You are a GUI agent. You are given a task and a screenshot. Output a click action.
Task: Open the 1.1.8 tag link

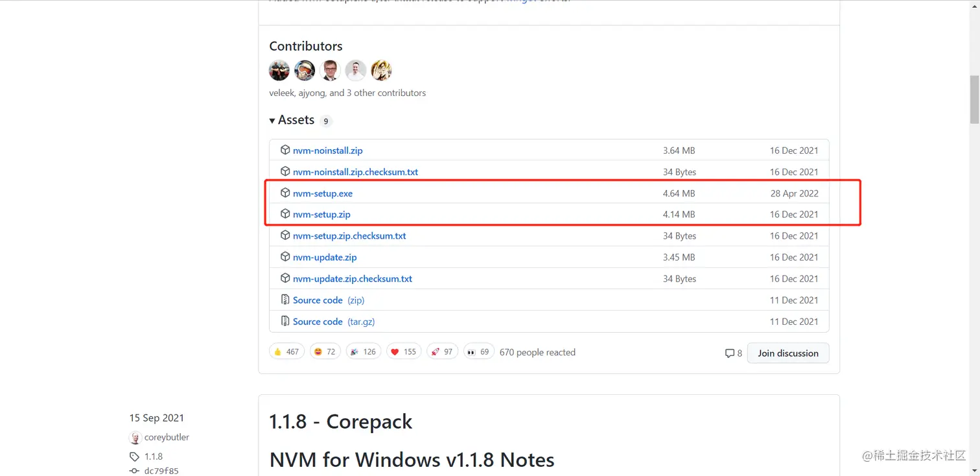[154, 457]
